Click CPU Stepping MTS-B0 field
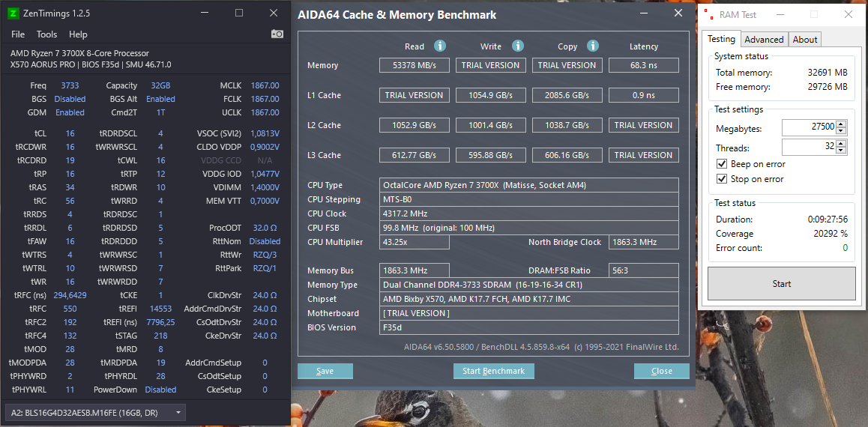This screenshot has height=427, width=868. click(x=528, y=199)
